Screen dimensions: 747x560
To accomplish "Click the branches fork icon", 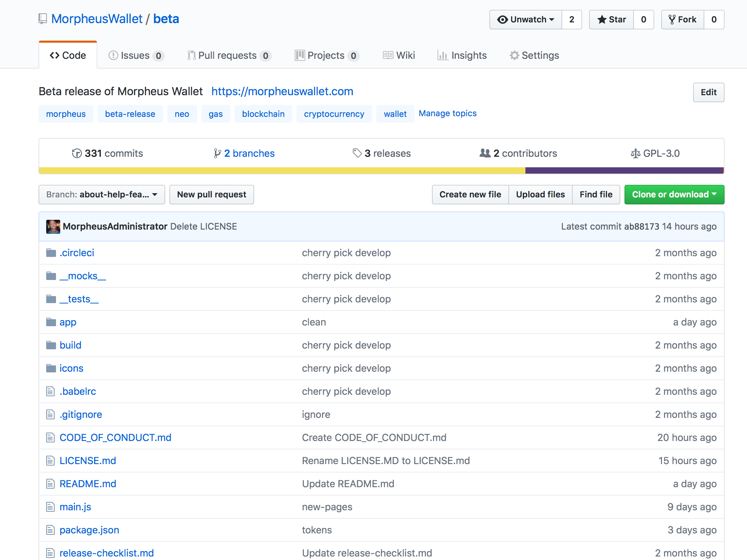I will tap(217, 153).
